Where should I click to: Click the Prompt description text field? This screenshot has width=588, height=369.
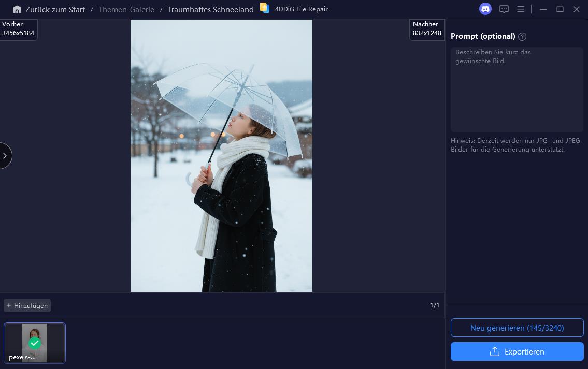click(x=517, y=90)
